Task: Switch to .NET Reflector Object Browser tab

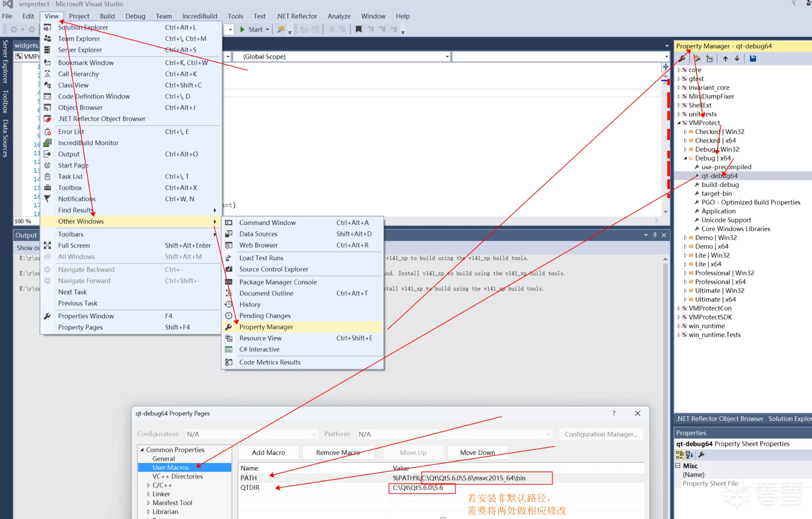Action: [x=719, y=419]
